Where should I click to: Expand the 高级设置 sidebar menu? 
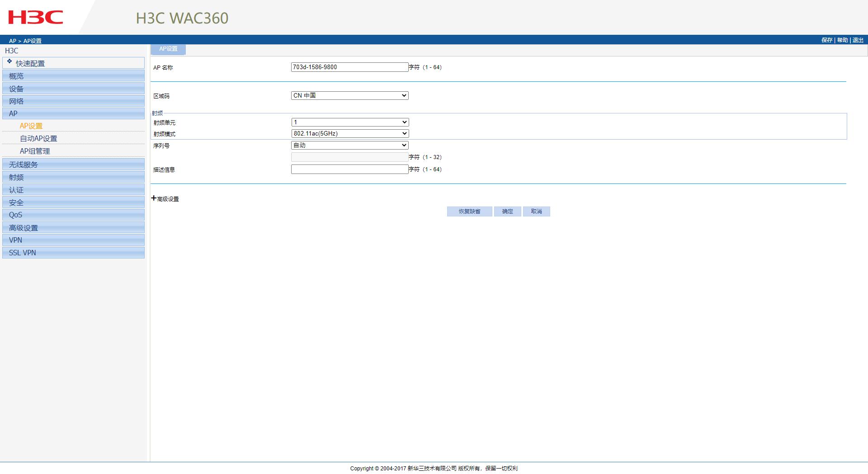[x=73, y=228]
